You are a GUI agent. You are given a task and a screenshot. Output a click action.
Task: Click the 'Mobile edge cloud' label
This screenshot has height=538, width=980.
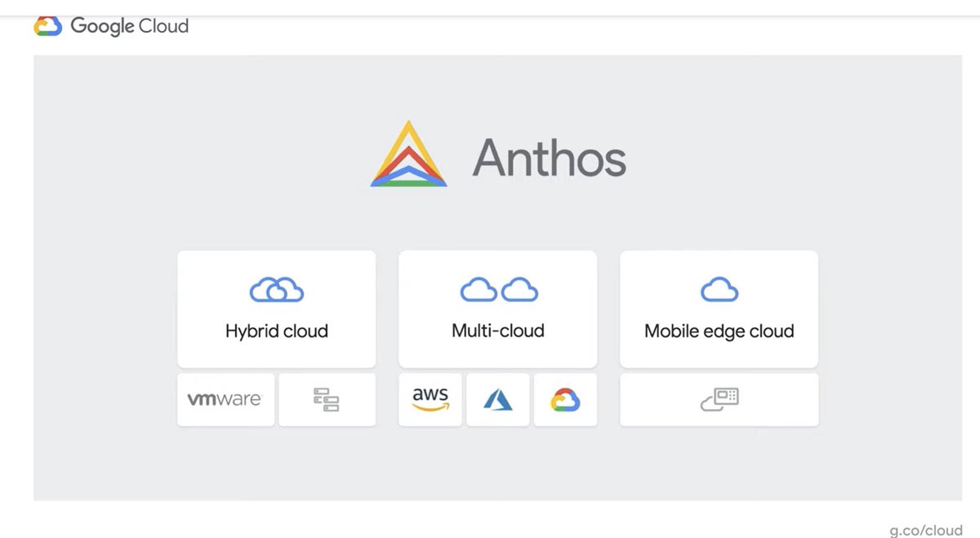[x=719, y=331]
